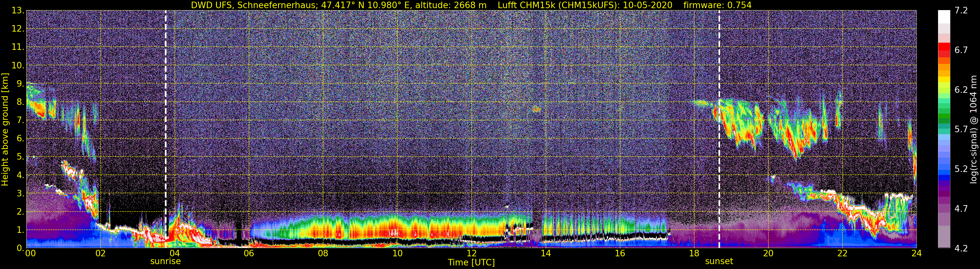980x269 pixels.
Task: Click the time axis tick label '12'
Action: coord(471,253)
